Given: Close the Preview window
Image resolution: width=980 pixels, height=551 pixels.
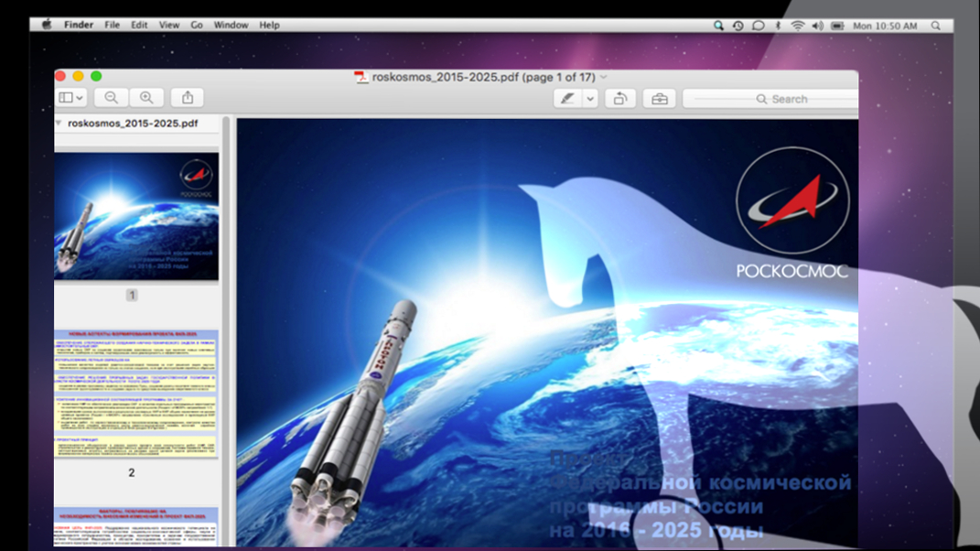Looking at the screenshot, I should (x=60, y=76).
